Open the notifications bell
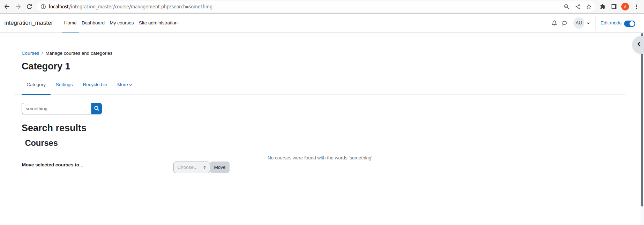The image size is (644, 225). pyautogui.click(x=554, y=23)
